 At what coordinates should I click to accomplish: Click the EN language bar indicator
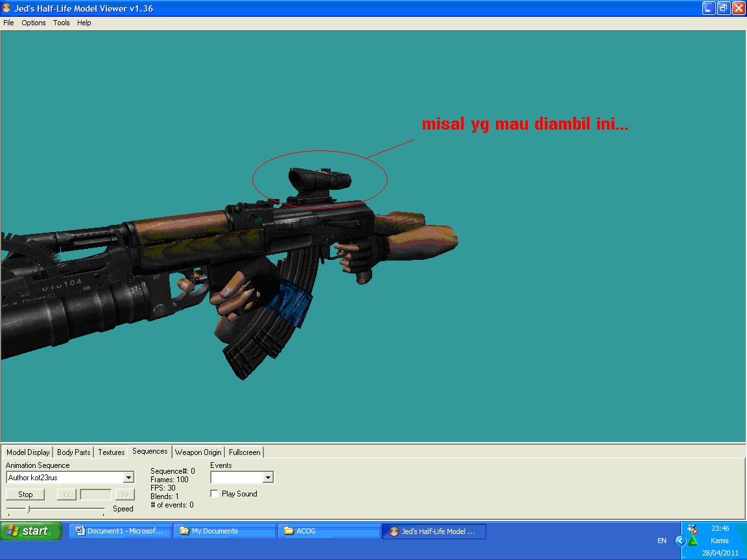[662, 540]
